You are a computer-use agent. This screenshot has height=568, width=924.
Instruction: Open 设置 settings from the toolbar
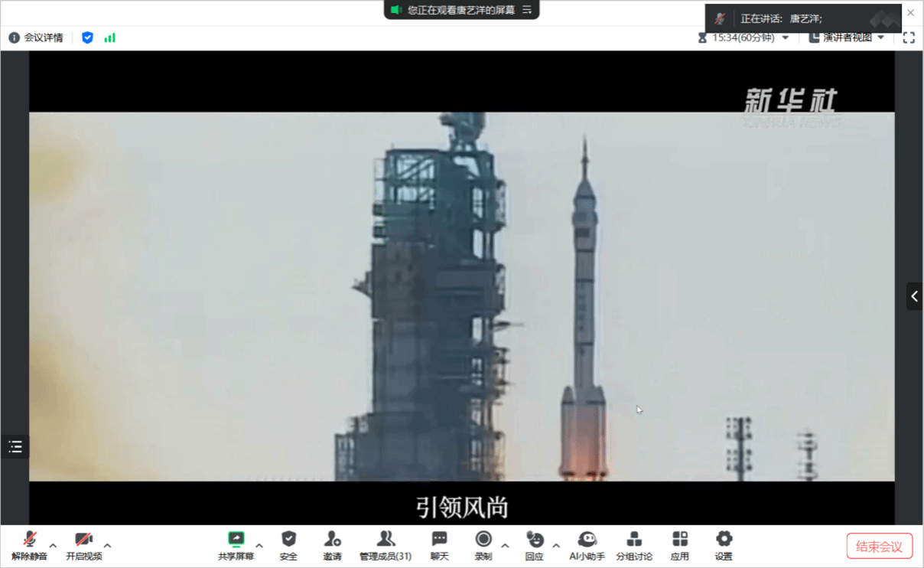pyautogui.click(x=724, y=546)
